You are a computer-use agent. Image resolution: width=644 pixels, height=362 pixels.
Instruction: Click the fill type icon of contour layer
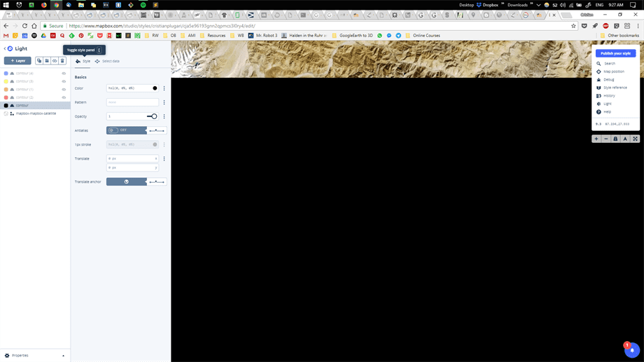click(x=12, y=106)
